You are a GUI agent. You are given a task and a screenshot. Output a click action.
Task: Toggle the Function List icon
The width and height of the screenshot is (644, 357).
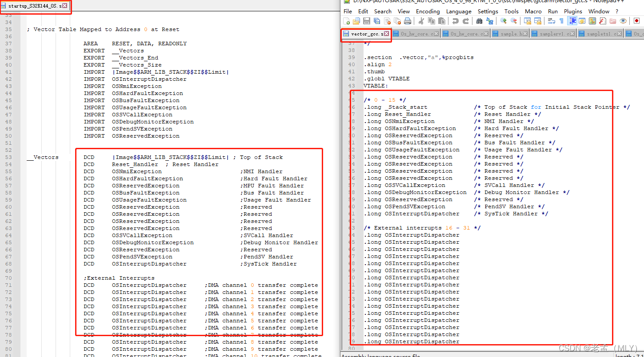[x=603, y=21]
